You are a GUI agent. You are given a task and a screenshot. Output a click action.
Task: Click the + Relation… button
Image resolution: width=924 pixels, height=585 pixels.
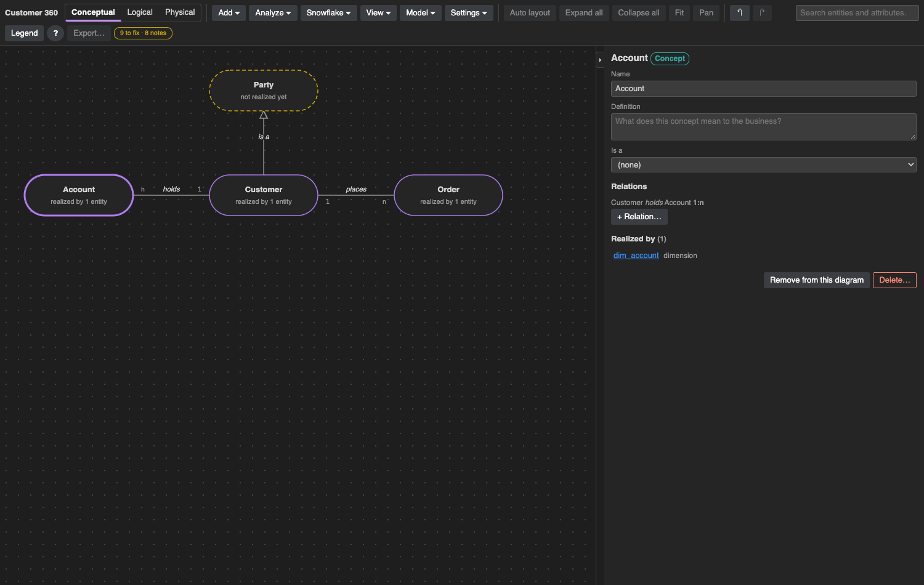coord(639,217)
